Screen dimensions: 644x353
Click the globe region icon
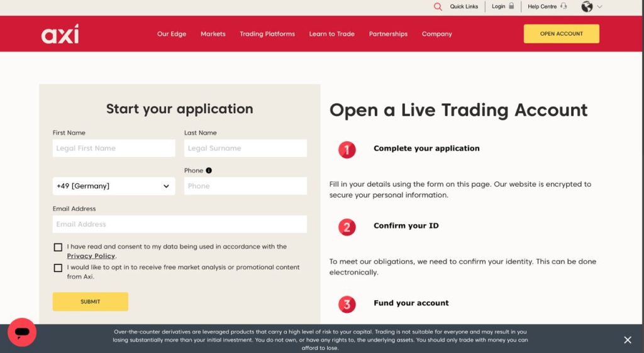587,6
